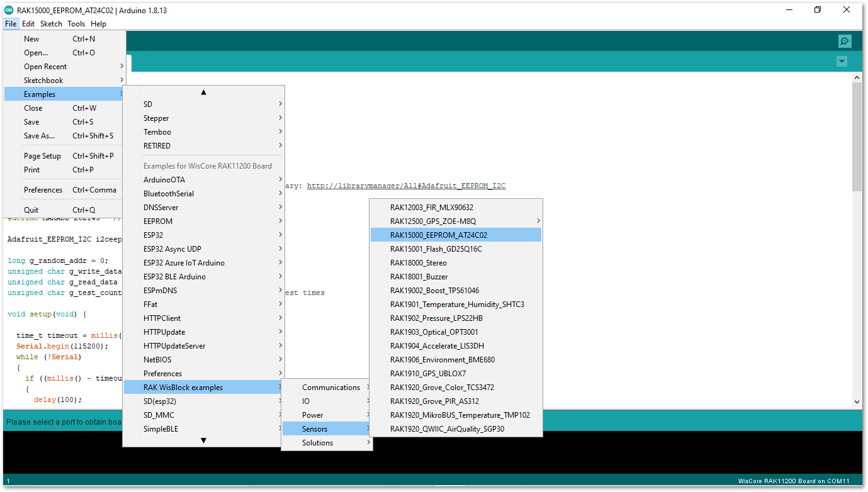Open RAK1920_QWIIC_AirQuality_SGP30 example
This screenshot has height=492, width=868.
coord(456,429)
